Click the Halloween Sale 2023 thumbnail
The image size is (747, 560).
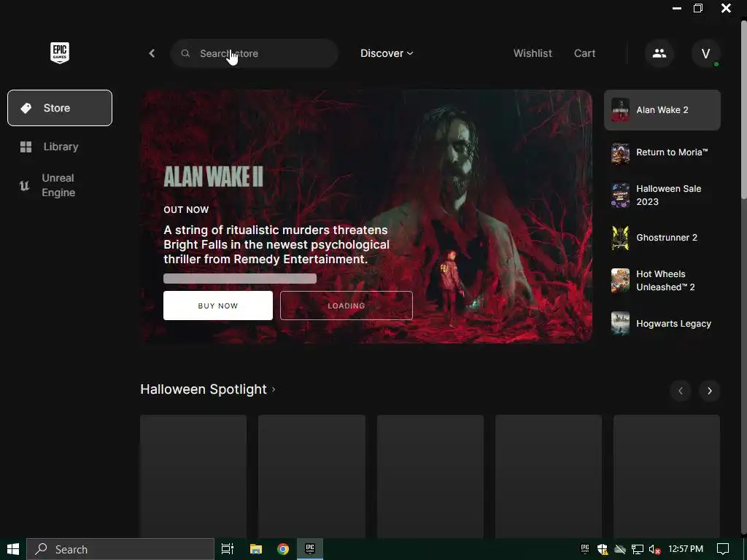point(620,195)
